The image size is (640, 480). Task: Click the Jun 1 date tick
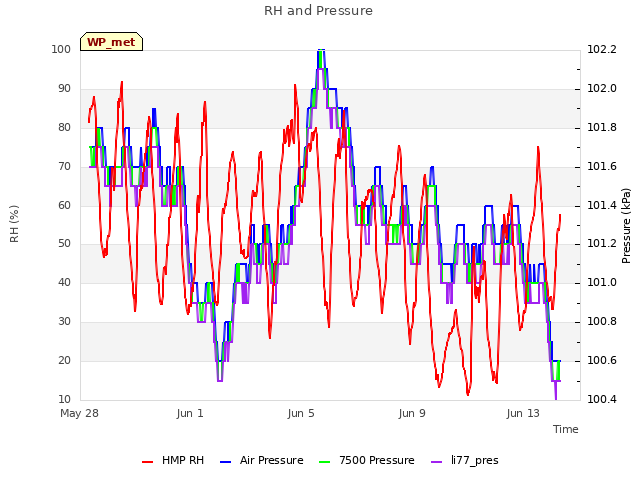(190, 413)
